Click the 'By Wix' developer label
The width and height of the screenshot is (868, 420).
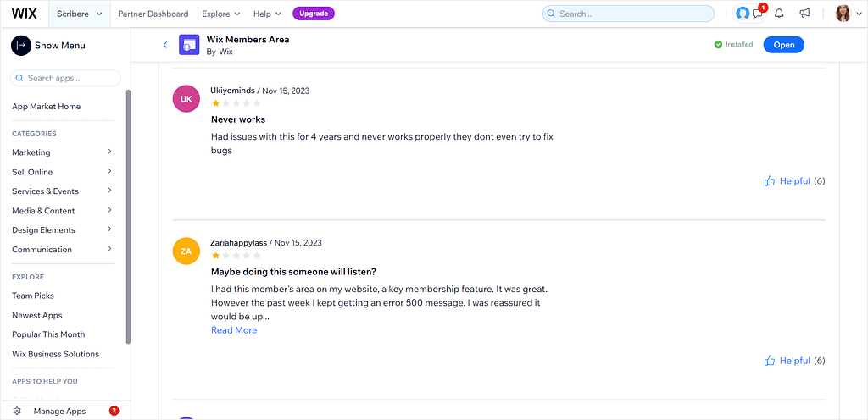click(220, 52)
